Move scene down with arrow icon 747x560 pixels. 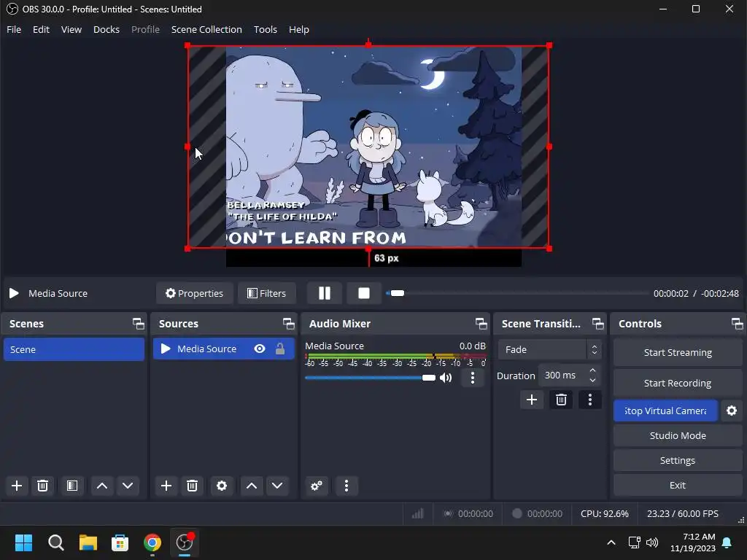click(128, 486)
